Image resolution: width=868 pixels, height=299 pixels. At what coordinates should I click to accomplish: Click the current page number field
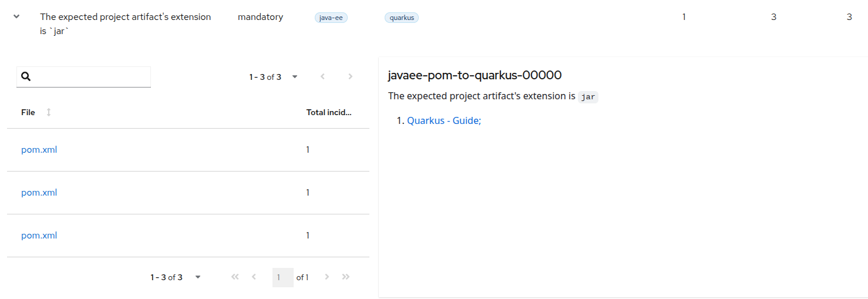(x=282, y=277)
